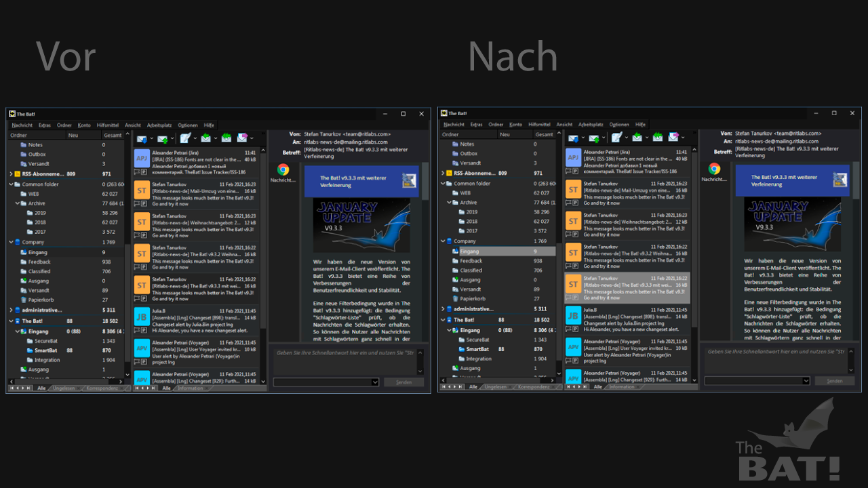
Task: Open Hilfsmittel menu in Nach window
Action: pos(540,124)
